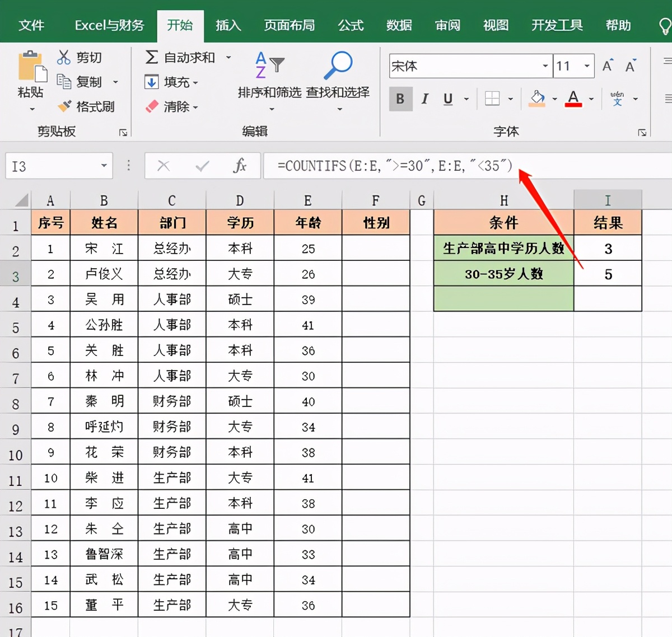Expand underline style dropdown arrow
This screenshot has width=672, height=637.
click(466, 99)
